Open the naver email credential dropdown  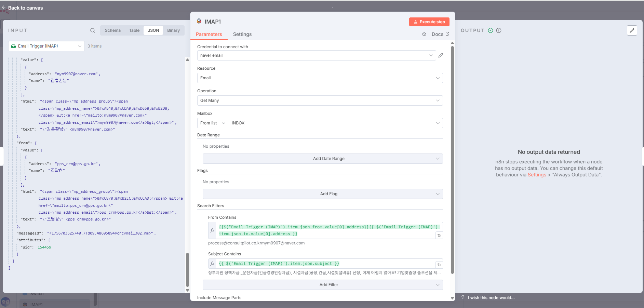coord(316,55)
